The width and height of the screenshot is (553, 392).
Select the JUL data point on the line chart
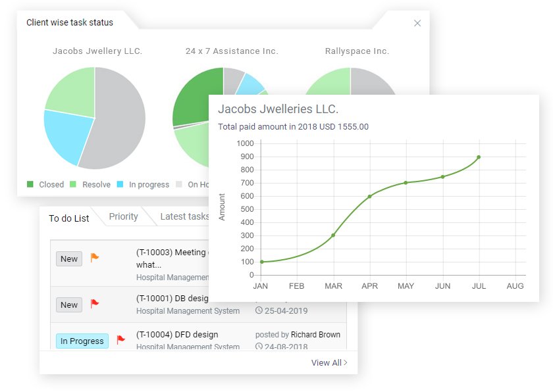(x=479, y=157)
